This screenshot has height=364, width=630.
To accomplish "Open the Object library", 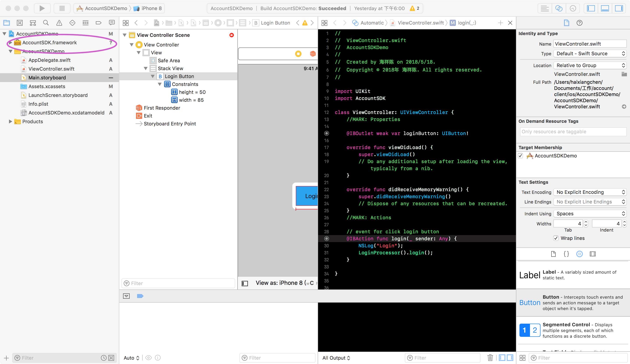I will tap(580, 254).
